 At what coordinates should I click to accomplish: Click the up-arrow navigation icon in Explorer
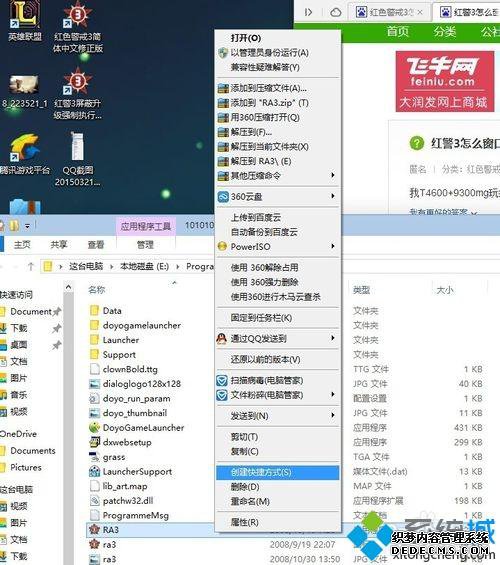[x=31, y=267]
